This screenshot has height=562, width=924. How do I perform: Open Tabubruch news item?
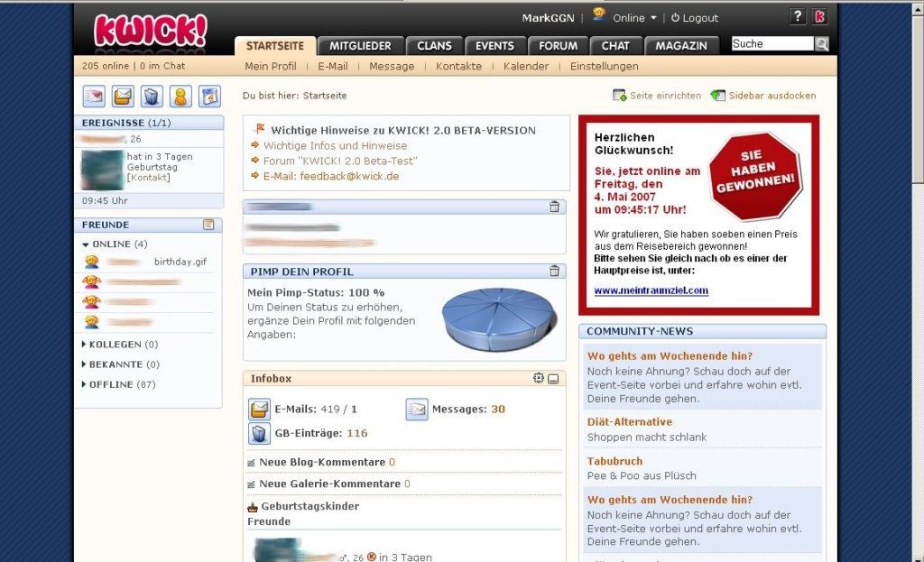coord(614,461)
